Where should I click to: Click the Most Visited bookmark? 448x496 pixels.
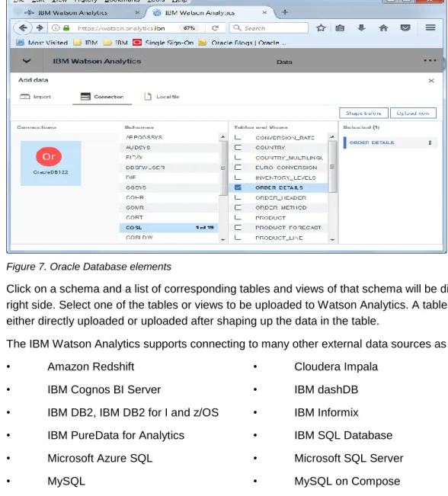tap(42, 43)
